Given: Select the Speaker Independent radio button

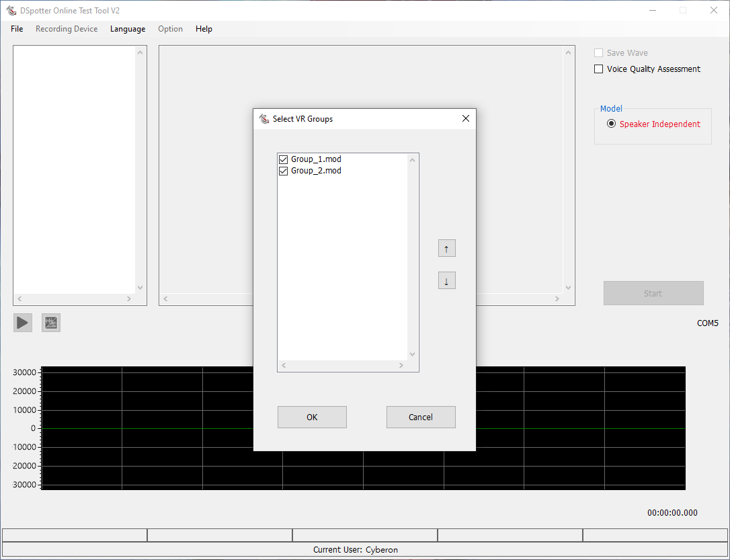Looking at the screenshot, I should tap(611, 124).
